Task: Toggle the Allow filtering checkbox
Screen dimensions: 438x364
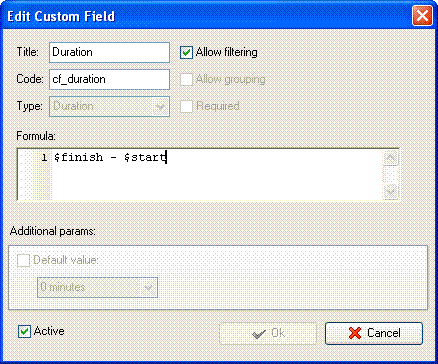Action: click(186, 53)
